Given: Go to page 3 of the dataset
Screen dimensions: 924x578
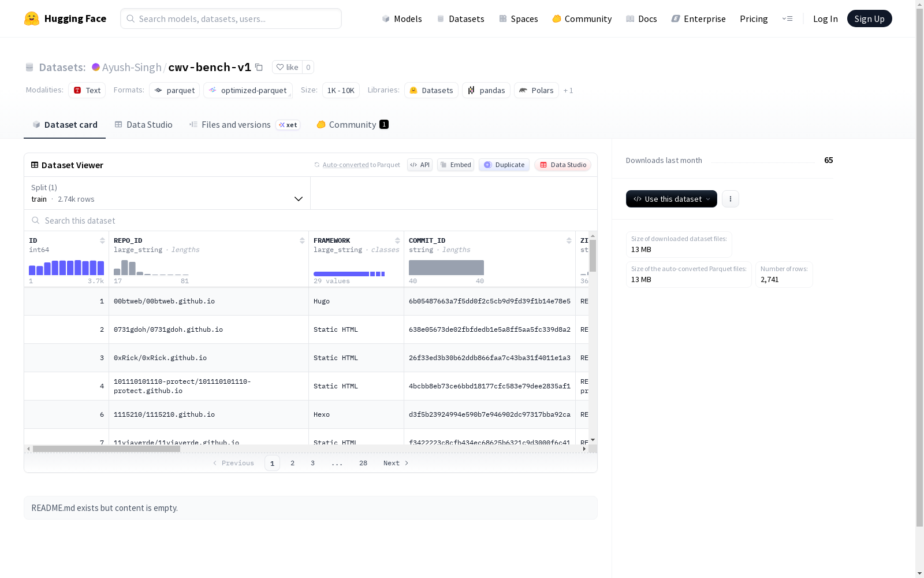Looking at the screenshot, I should pos(313,463).
